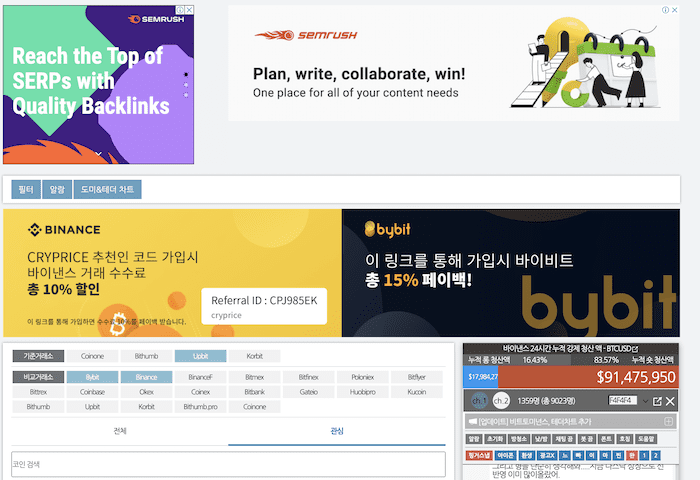Select Korbit in the 기준거래소 row
Screen dimensions: 700x480
[254, 356]
